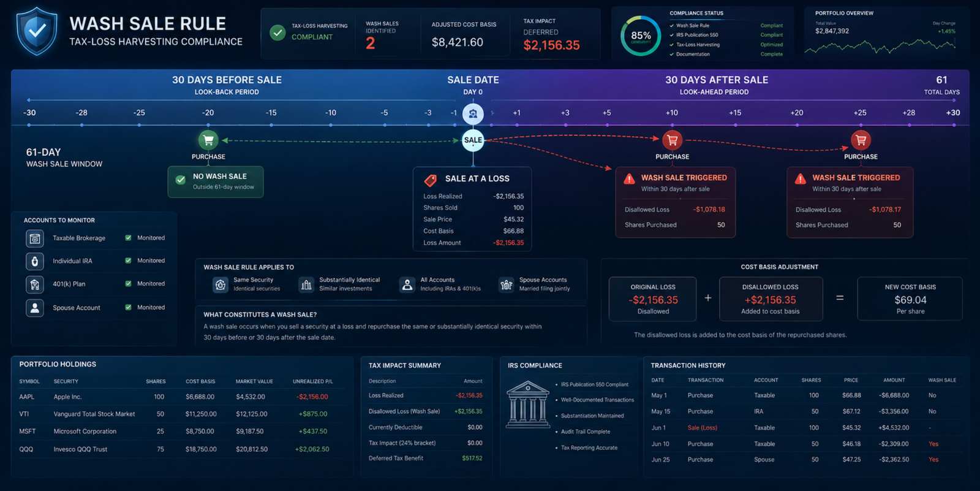This screenshot has height=491, width=980.
Task: Click the Day 0 sale date marker
Action: click(x=473, y=114)
